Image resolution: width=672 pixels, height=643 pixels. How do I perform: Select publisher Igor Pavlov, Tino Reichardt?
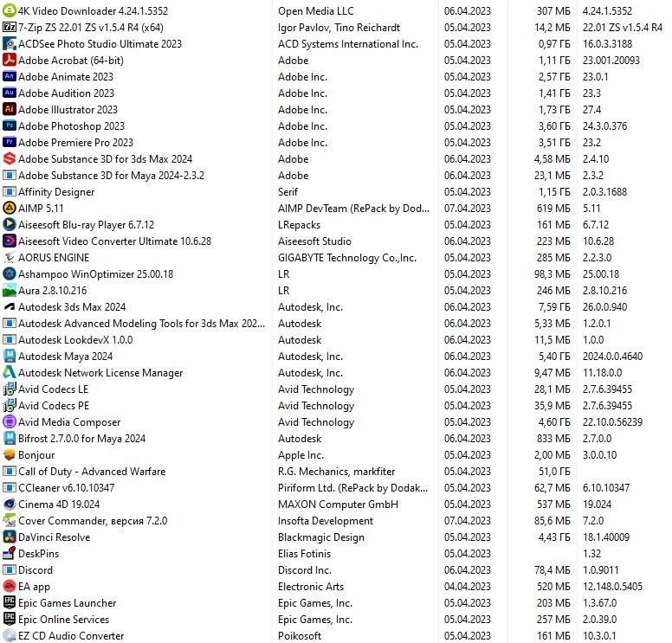(339, 28)
